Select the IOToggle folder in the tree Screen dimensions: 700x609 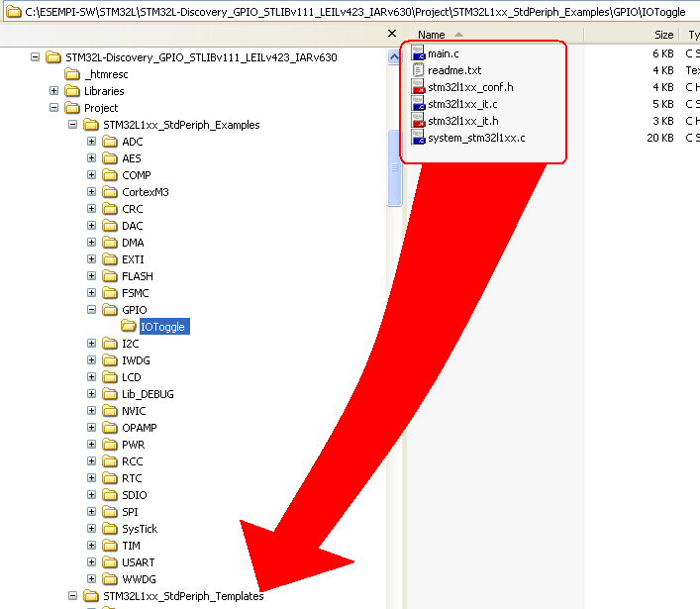164,327
